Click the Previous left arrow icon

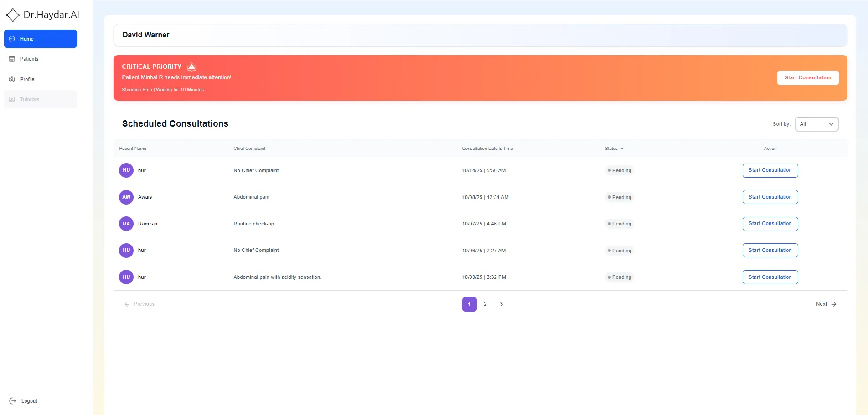127,304
